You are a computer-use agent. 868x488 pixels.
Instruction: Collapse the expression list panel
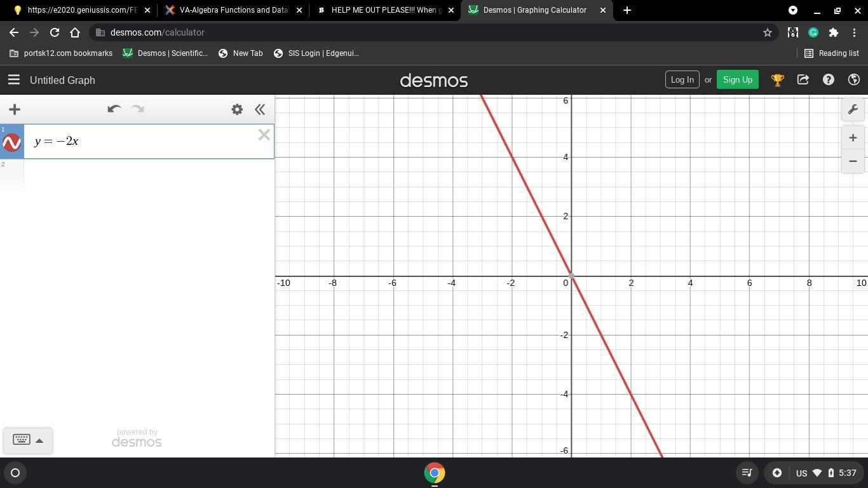click(260, 109)
